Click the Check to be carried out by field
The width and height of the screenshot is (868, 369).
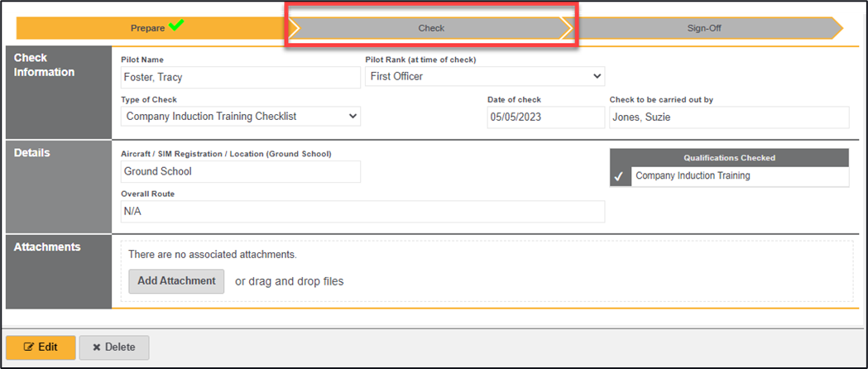pyautogui.click(x=728, y=117)
